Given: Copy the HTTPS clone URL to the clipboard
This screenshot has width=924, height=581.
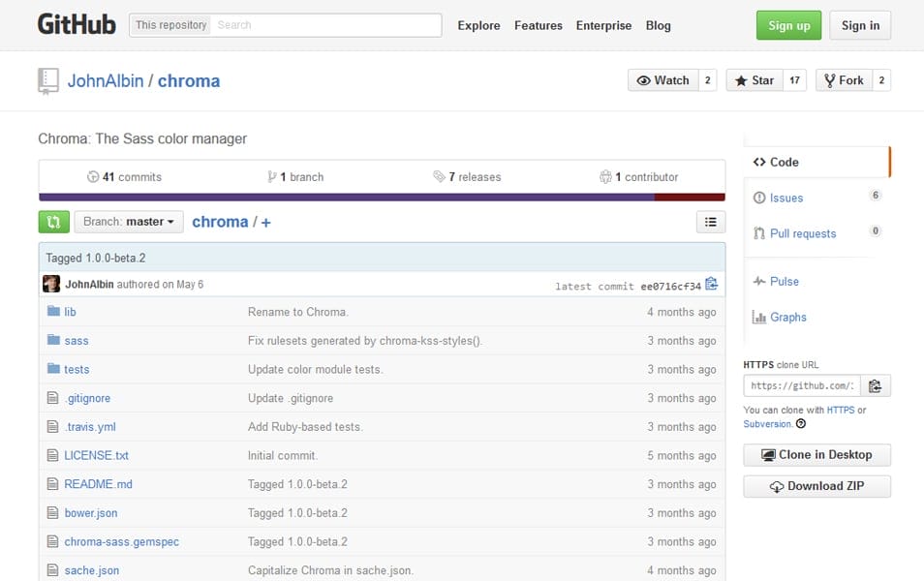Looking at the screenshot, I should 875,385.
